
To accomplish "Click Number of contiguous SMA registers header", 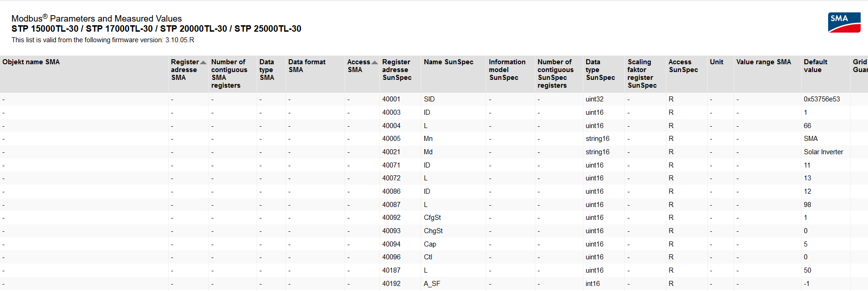I will click(x=229, y=73).
